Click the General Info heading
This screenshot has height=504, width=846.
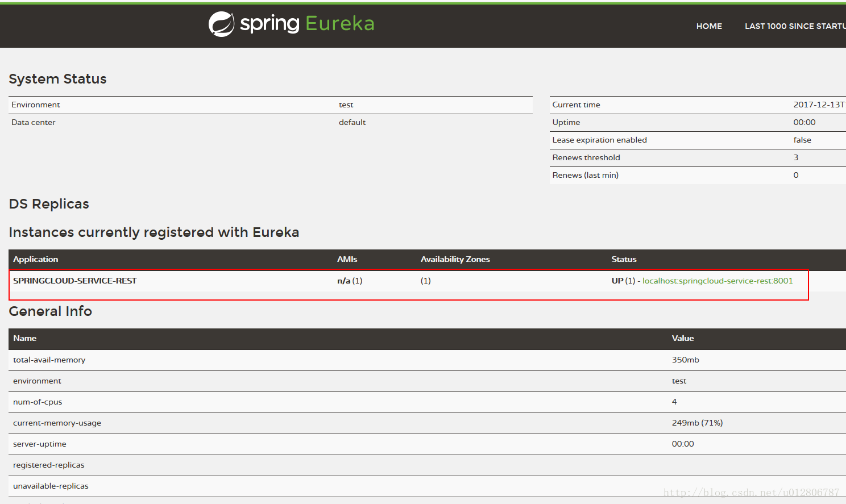(x=51, y=311)
